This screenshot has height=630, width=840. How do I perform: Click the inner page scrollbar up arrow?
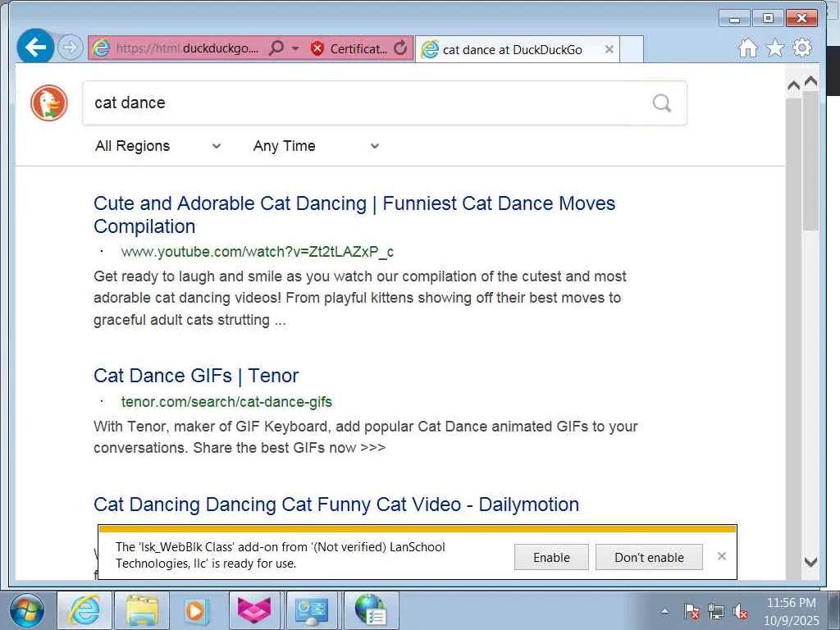[x=794, y=85]
